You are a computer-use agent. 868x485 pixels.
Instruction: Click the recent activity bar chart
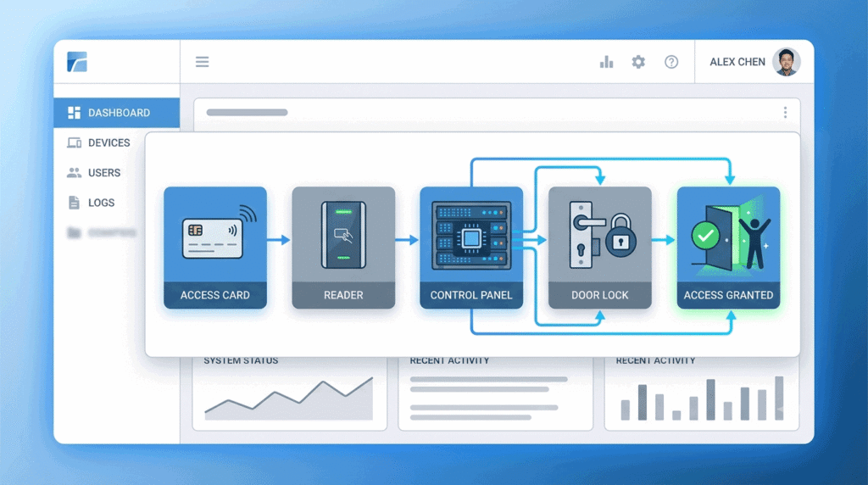point(702,399)
